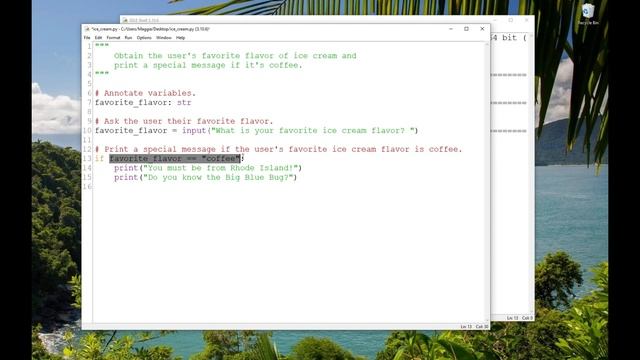Click the input( call on line 10

(196, 131)
